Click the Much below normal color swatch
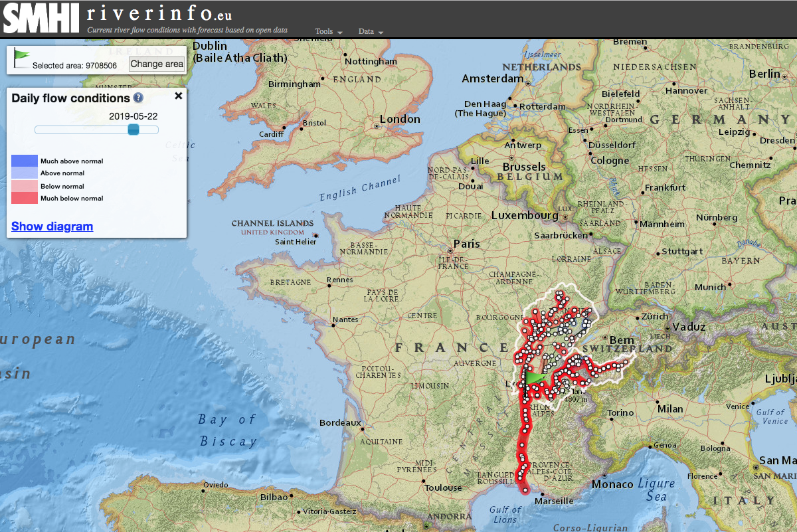This screenshot has height=532, width=797. tap(25, 198)
